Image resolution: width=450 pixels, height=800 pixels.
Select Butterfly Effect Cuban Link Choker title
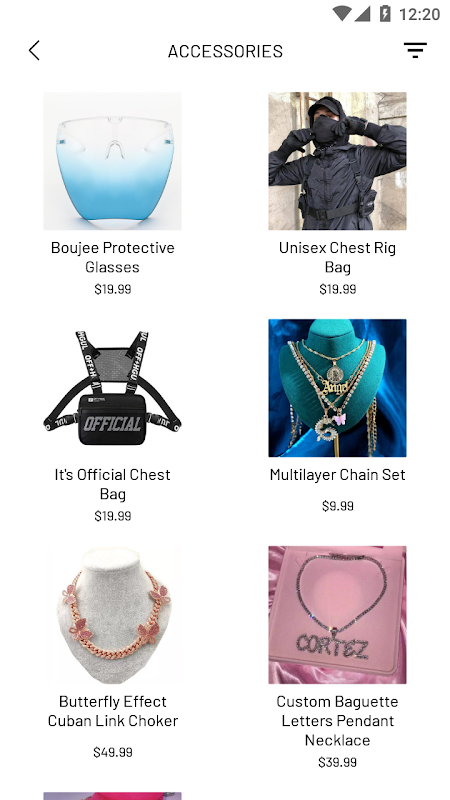point(112,711)
